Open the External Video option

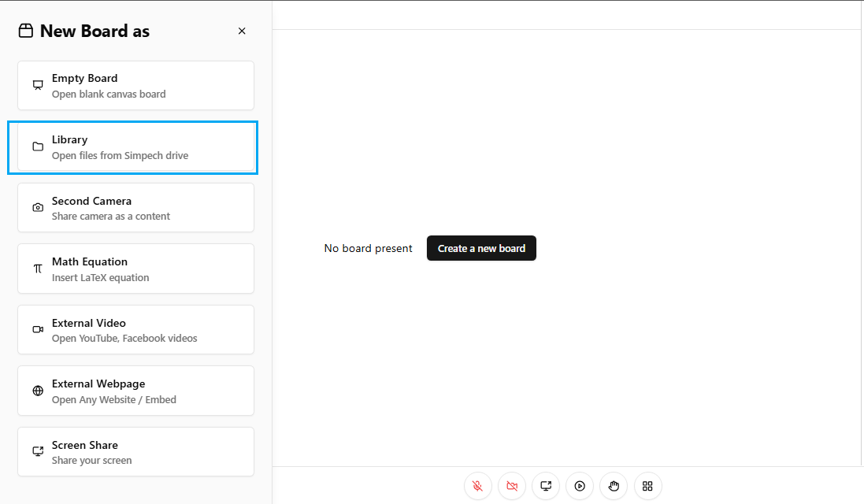(x=135, y=330)
